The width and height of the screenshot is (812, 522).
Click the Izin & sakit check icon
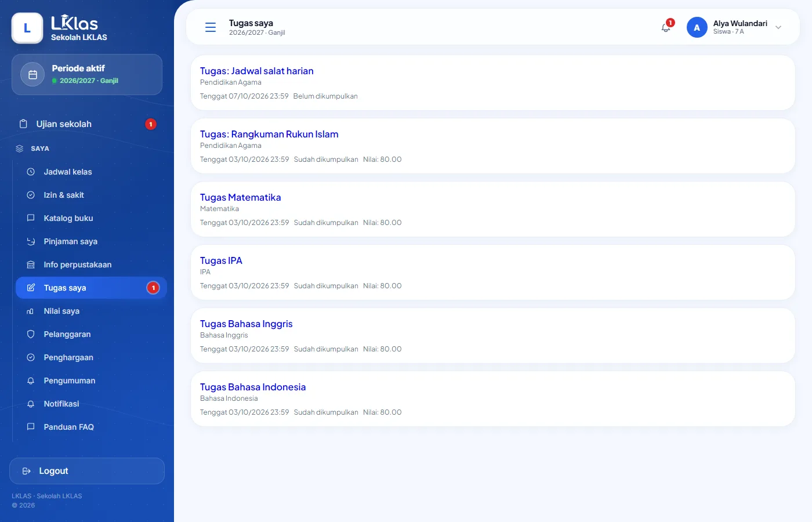(x=31, y=195)
